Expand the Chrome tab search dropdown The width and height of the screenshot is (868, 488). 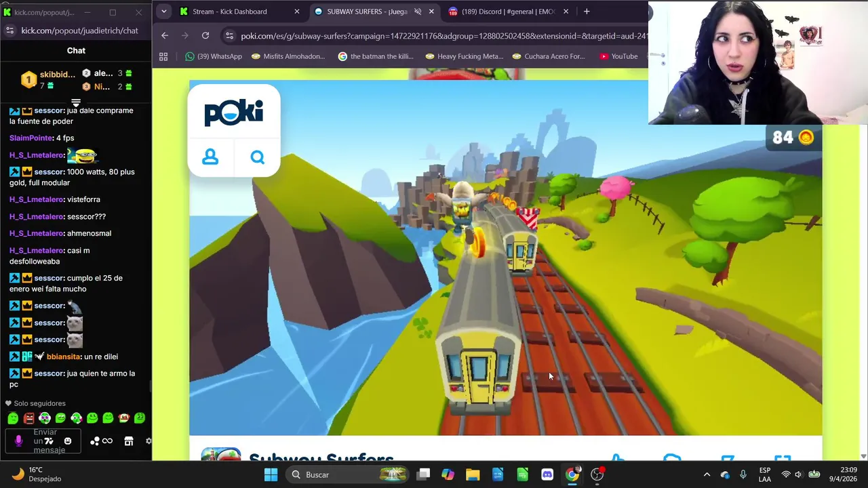163,12
